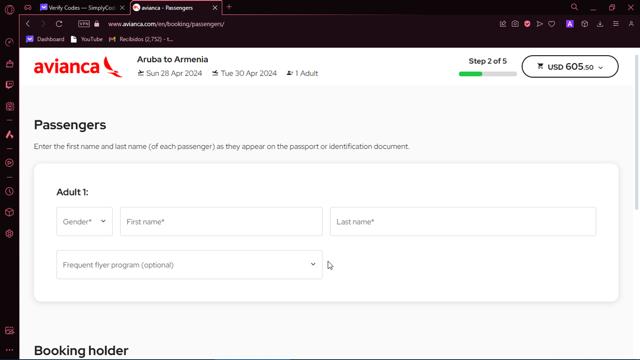Open a new tab with plus button
This screenshot has width=640, height=360.
229,7
